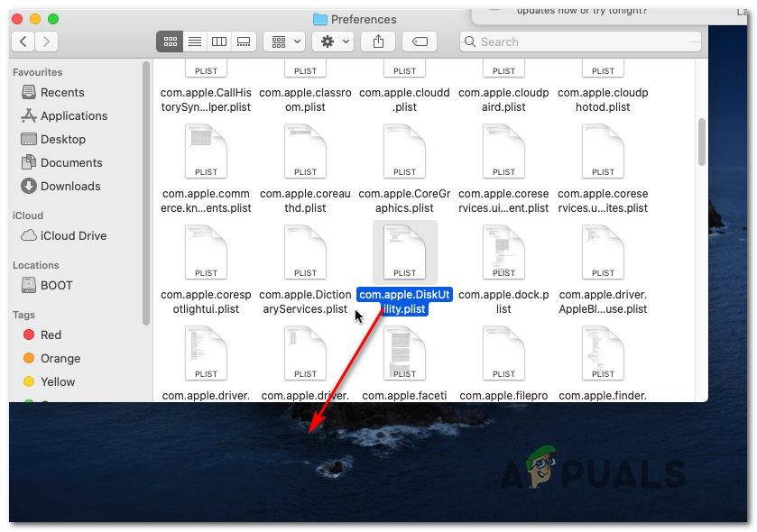757x532 pixels.
Task: Close the Finder window with red button
Action: pos(17,19)
